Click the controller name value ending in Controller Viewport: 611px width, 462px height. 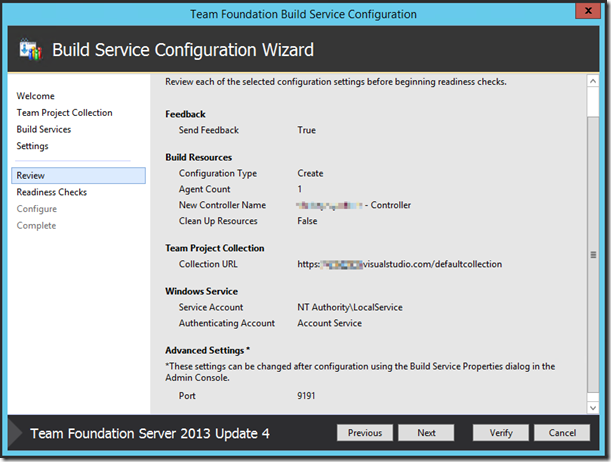tap(353, 205)
